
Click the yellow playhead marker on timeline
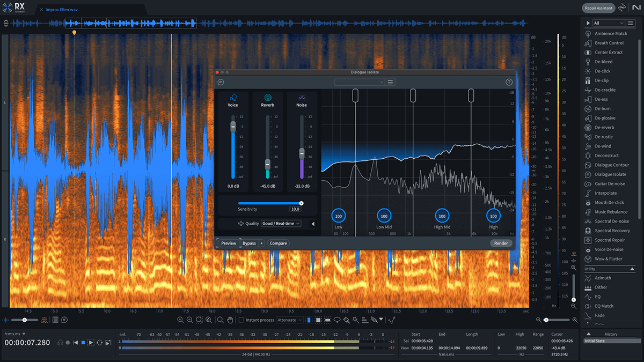(x=74, y=33)
